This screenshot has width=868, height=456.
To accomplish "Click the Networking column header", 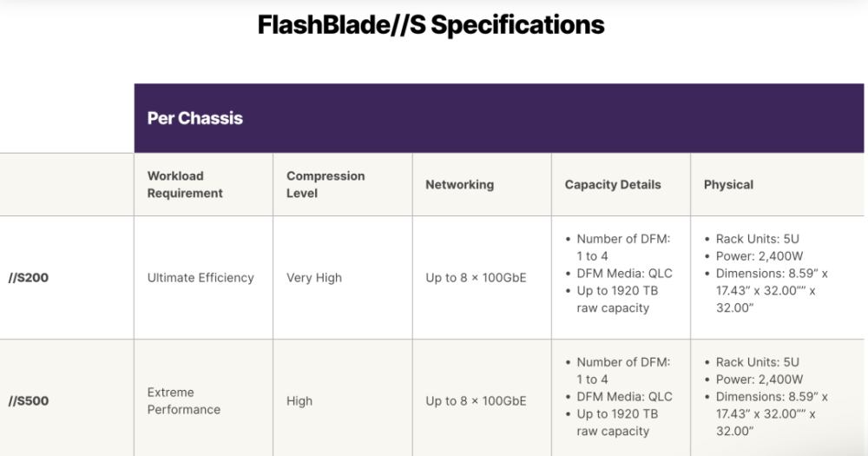I will pos(459,184).
